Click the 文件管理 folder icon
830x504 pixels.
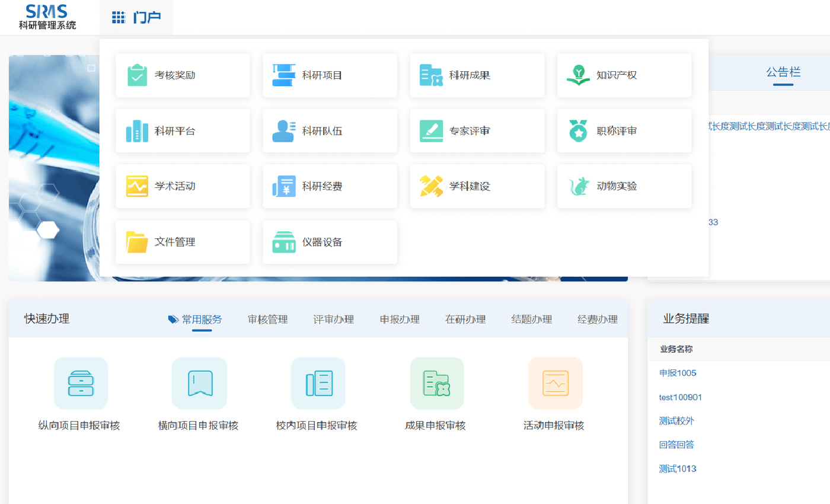pyautogui.click(x=137, y=242)
